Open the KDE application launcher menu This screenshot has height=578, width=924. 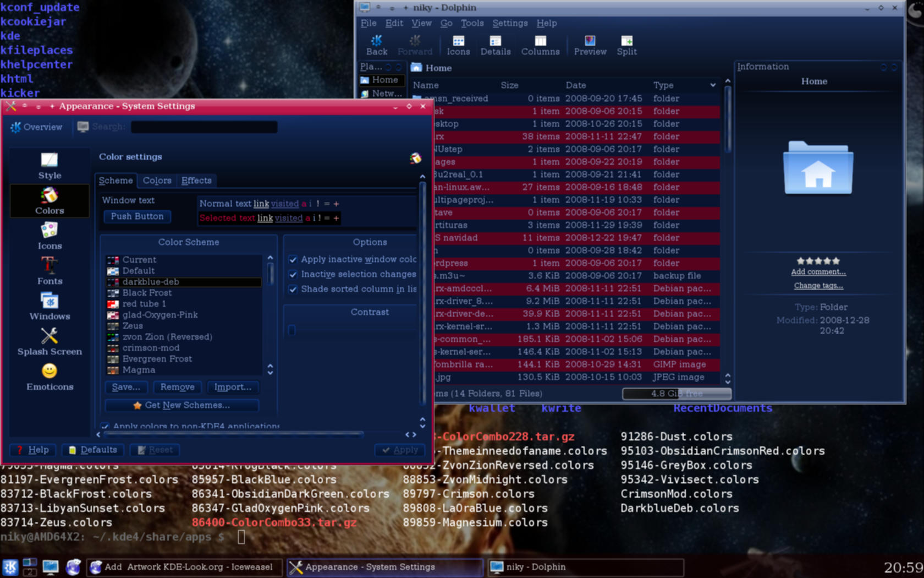pyautogui.click(x=10, y=567)
